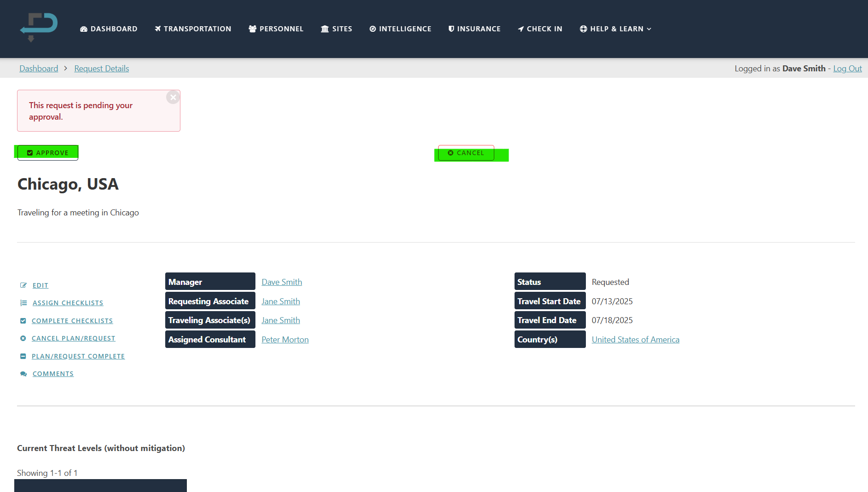This screenshot has width=868, height=492.
Task: Expand the Help & Learn dropdown
Action: click(615, 29)
